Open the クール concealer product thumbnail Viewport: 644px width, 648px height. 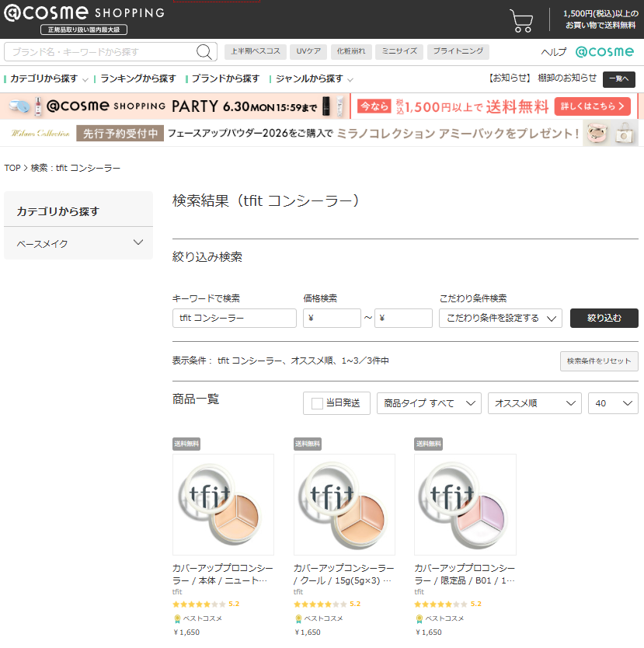344,504
